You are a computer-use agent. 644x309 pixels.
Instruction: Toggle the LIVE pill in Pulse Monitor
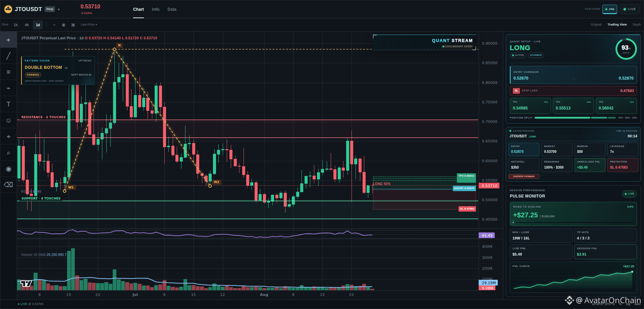tap(629, 194)
